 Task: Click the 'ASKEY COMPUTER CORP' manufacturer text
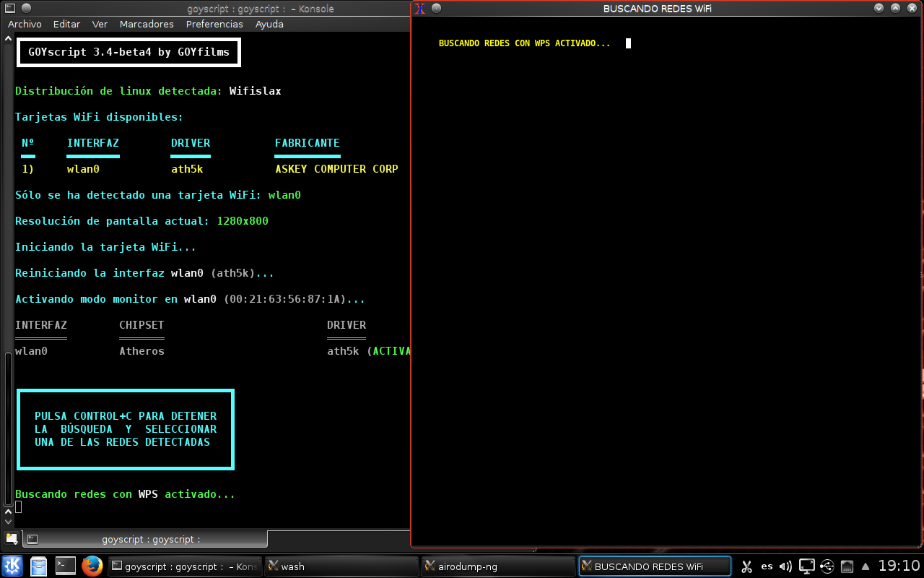pyautogui.click(x=336, y=169)
